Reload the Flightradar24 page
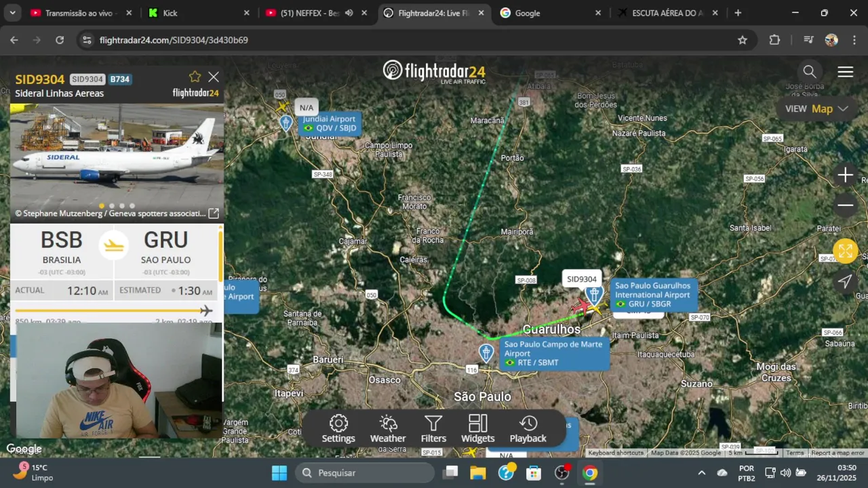Screen dimensions: 868x488 click(x=60, y=40)
